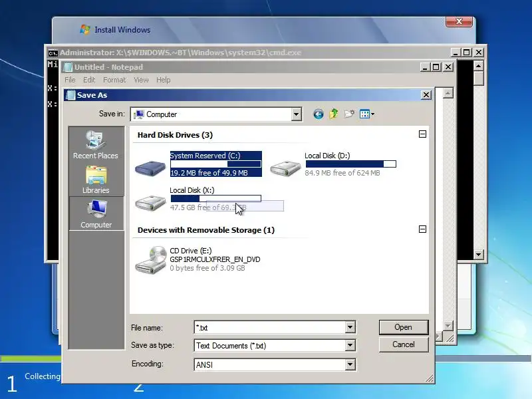This screenshot has width=532, height=399.
Task: Expand the Save in Computer dropdown
Action: (x=296, y=114)
